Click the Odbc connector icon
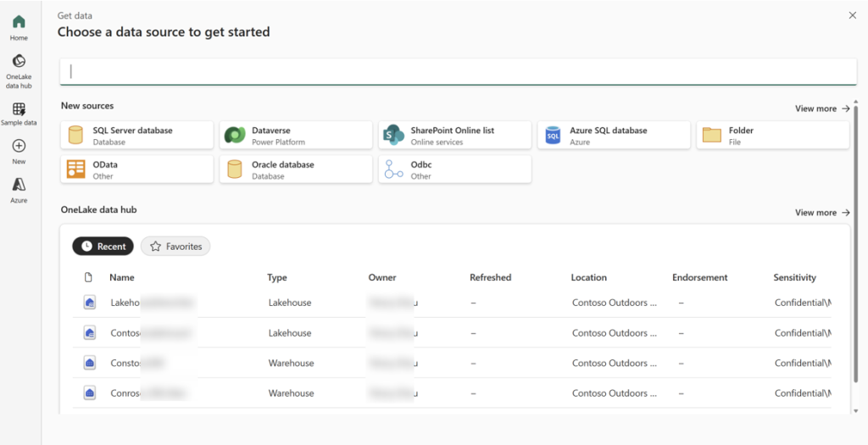Viewport: 868px width, 445px height. coord(393,170)
